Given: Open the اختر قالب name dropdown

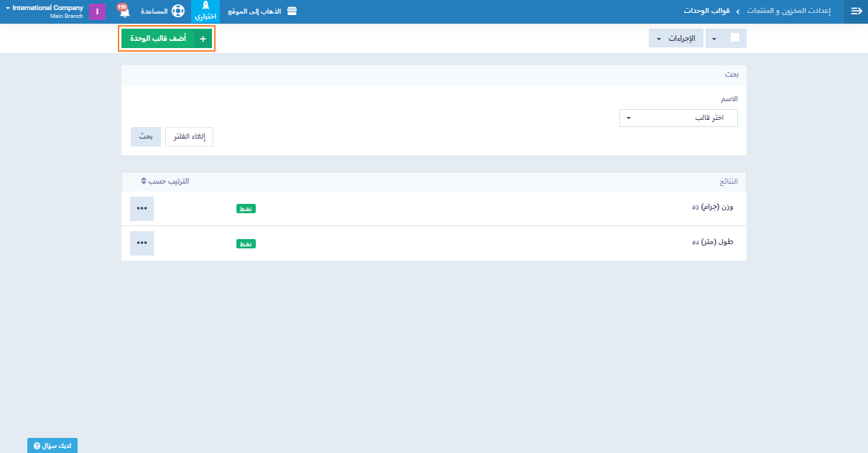Looking at the screenshot, I should coord(678,118).
